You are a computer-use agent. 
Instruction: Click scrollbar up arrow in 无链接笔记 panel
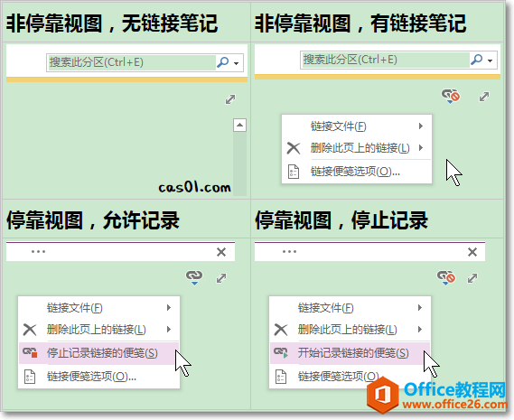(x=239, y=125)
